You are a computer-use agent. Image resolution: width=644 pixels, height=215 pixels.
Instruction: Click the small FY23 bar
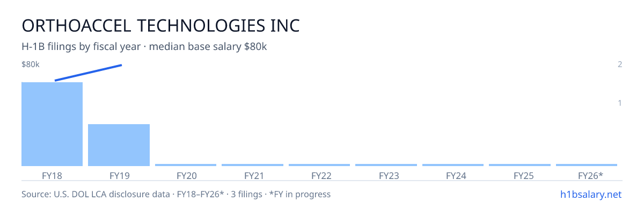click(386, 165)
